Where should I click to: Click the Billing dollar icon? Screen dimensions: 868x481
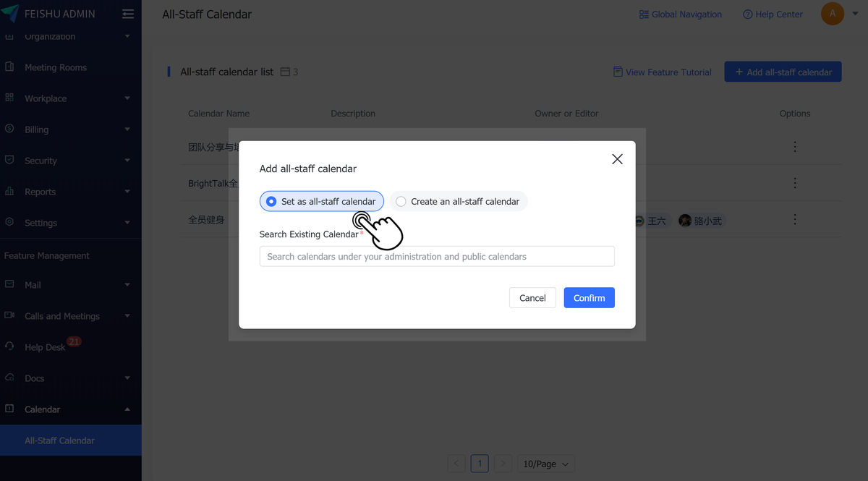click(x=8, y=129)
